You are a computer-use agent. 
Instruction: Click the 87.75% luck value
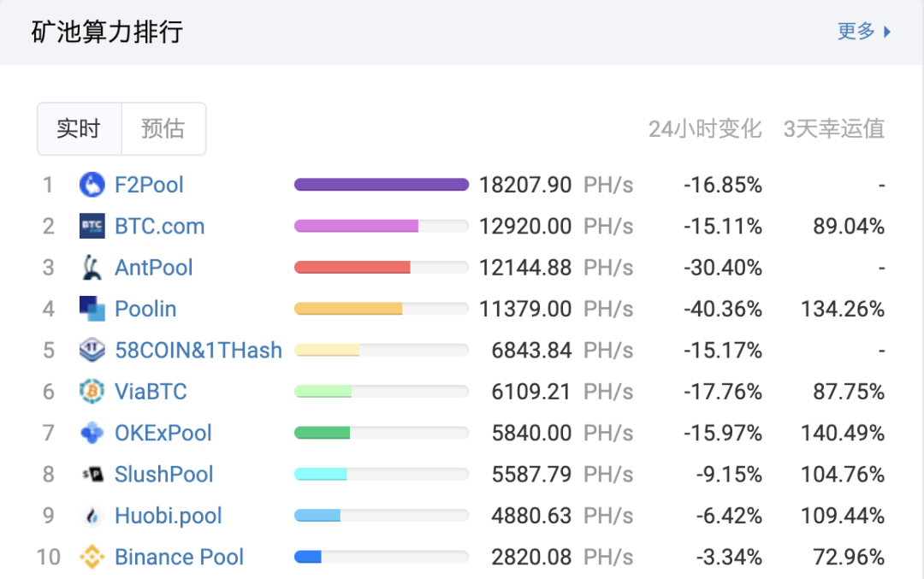849,391
